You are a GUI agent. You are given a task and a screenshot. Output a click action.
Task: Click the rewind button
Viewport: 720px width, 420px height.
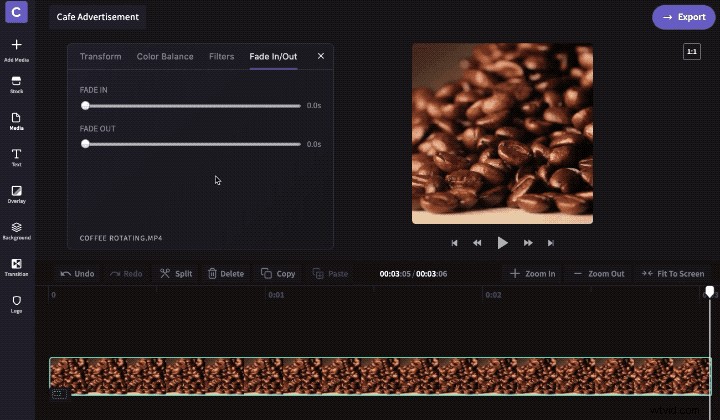point(477,243)
